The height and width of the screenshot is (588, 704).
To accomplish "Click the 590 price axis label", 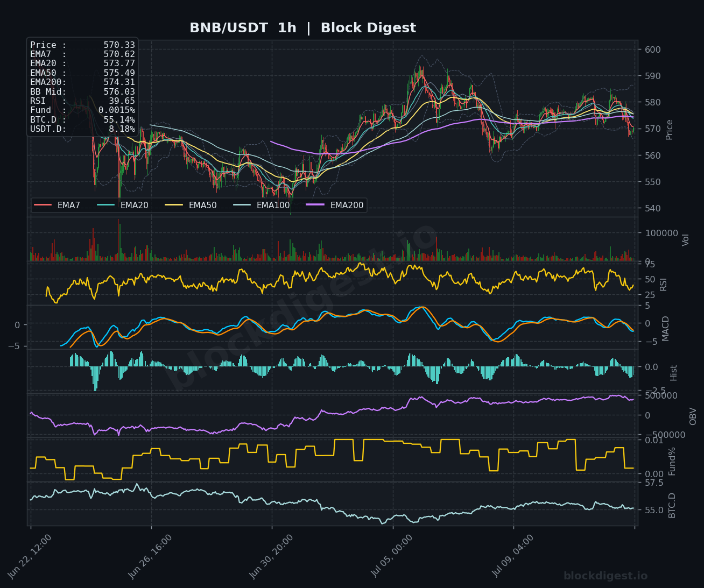I will (x=652, y=76).
